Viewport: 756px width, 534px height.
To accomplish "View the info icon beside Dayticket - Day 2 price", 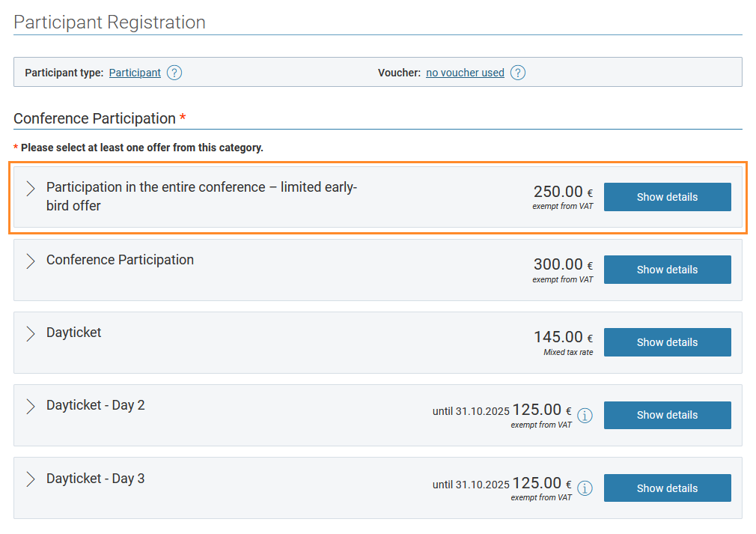I will tap(585, 416).
